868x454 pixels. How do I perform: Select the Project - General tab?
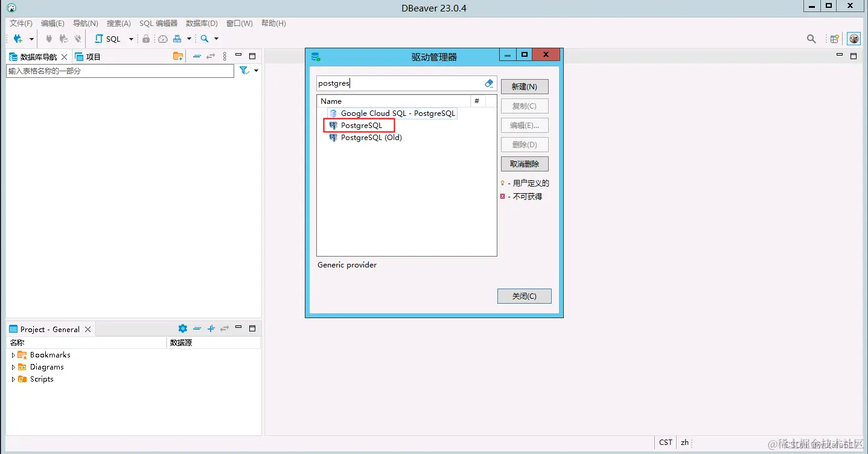(44, 329)
